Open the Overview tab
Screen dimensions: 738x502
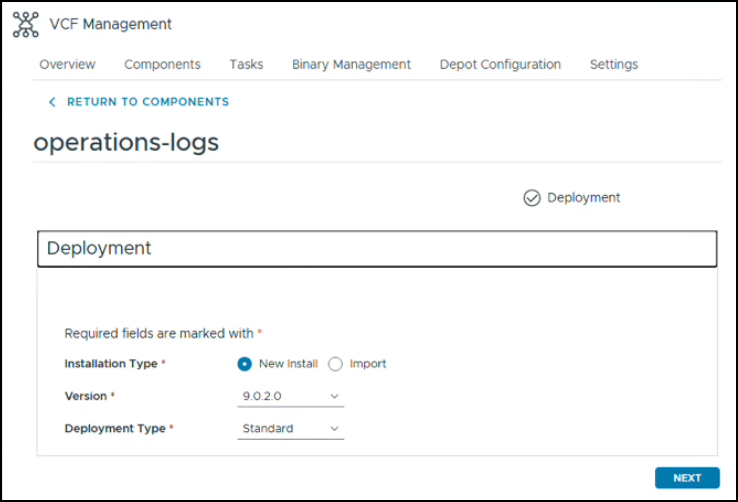pos(67,64)
